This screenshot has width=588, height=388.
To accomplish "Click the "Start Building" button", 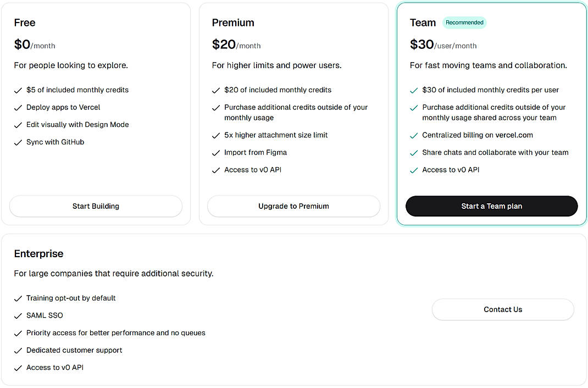I will pyautogui.click(x=96, y=206).
